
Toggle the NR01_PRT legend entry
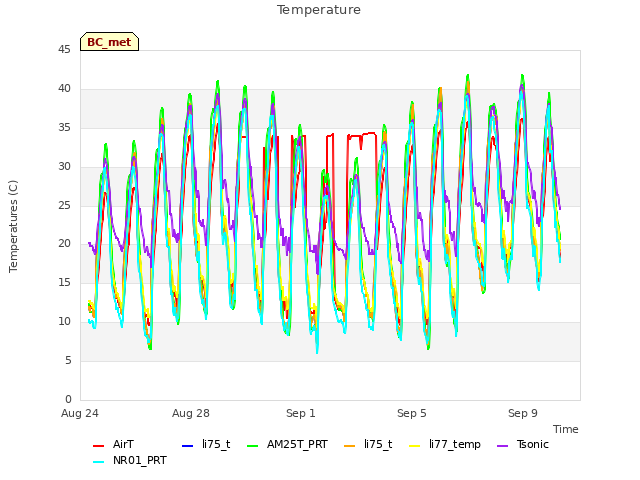pyautogui.click(x=130, y=461)
